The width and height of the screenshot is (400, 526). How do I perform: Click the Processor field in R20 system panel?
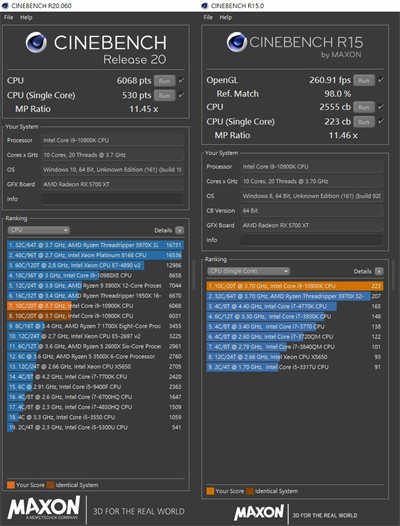112,140
